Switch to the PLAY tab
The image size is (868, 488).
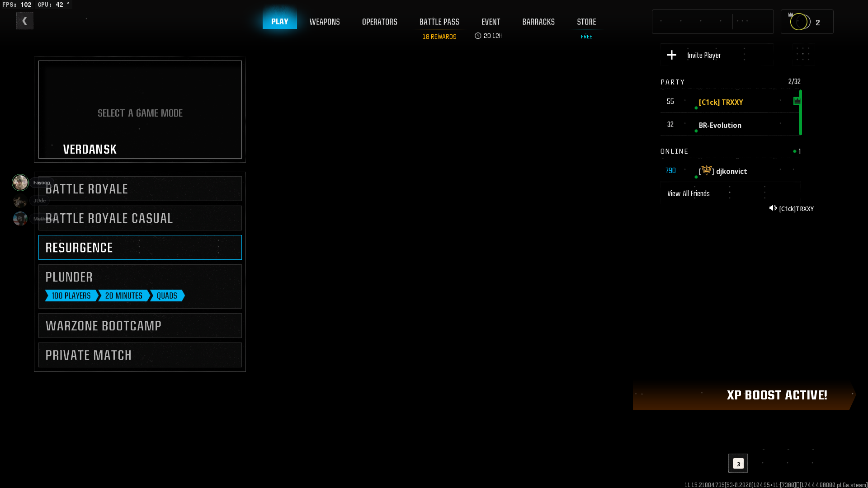[280, 21]
